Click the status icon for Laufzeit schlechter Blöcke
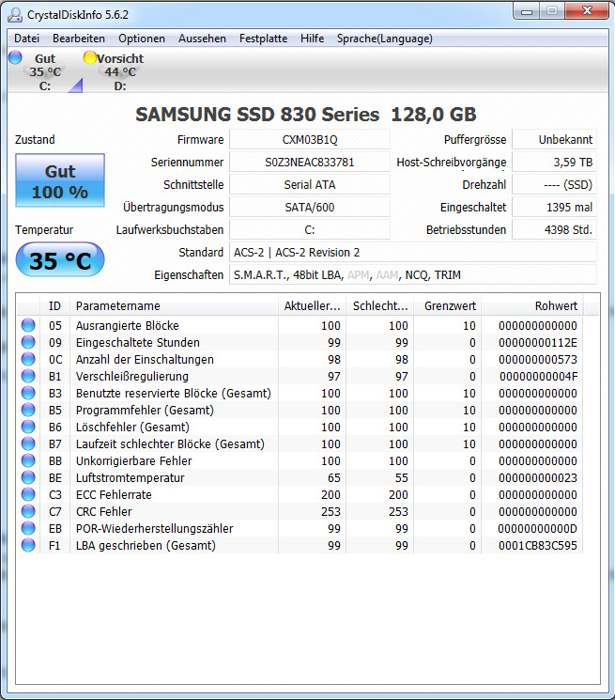 pos(28,443)
